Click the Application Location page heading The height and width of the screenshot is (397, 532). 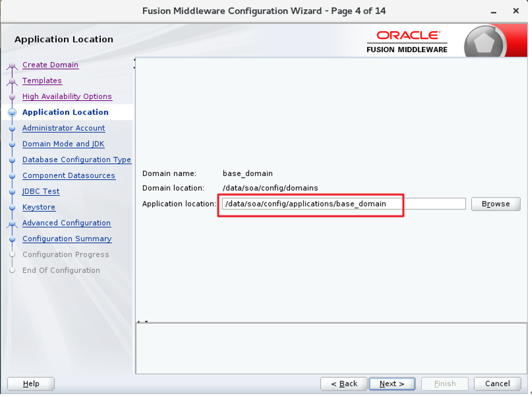64,39
